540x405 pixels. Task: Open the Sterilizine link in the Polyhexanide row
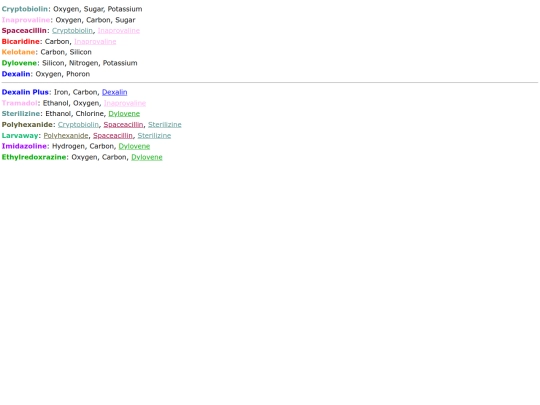[x=165, y=125]
